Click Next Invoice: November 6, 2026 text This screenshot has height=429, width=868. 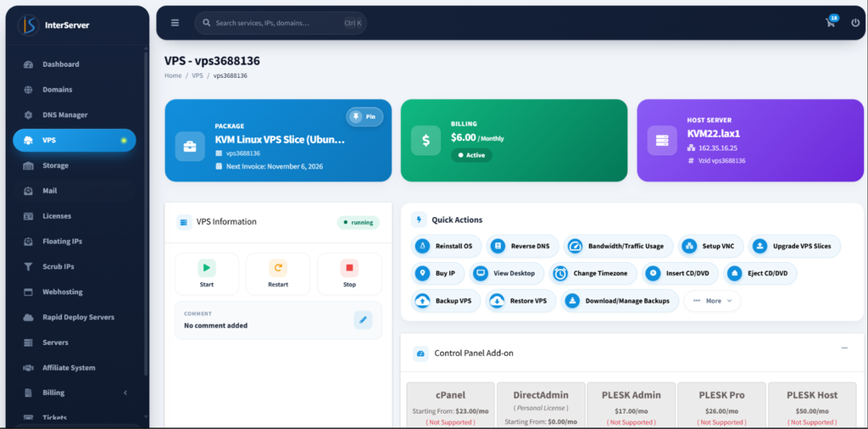click(x=275, y=166)
